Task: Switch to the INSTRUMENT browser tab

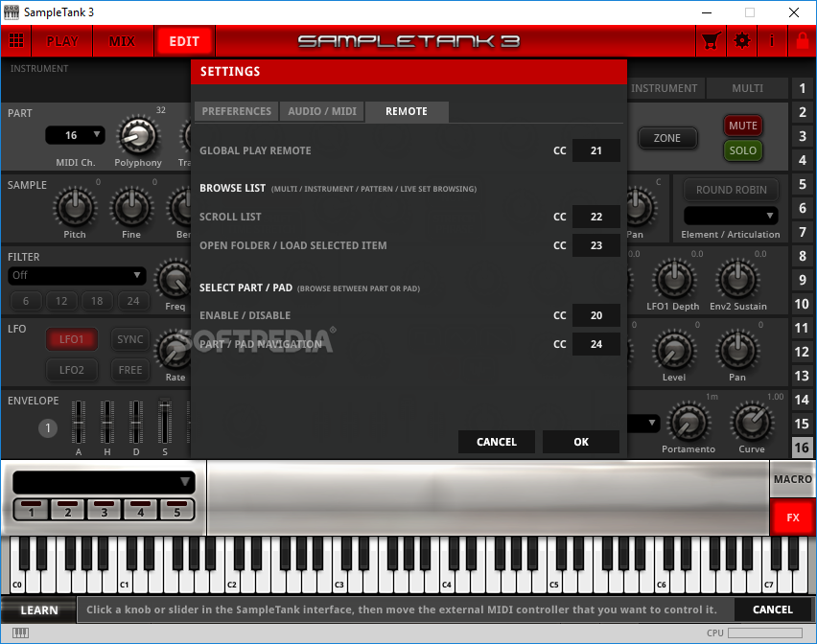Action: click(x=665, y=88)
